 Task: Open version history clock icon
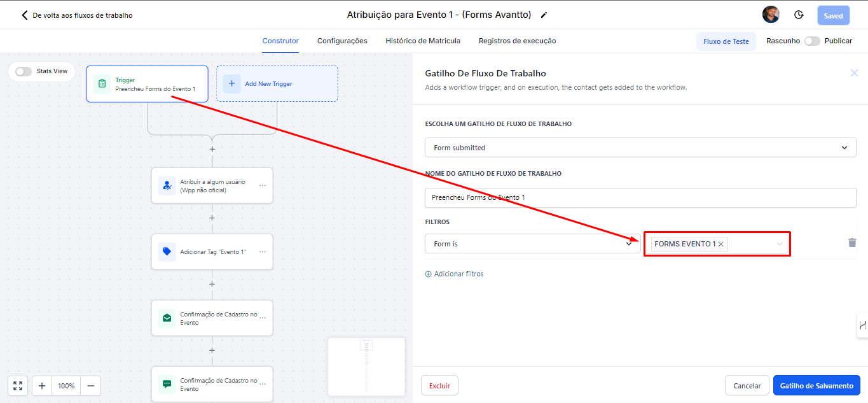click(799, 15)
